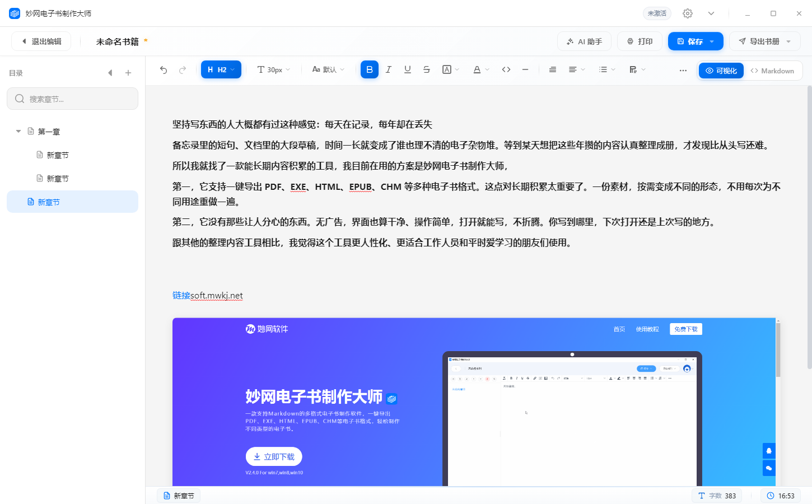Click the 新章节 status bar label

click(x=179, y=496)
